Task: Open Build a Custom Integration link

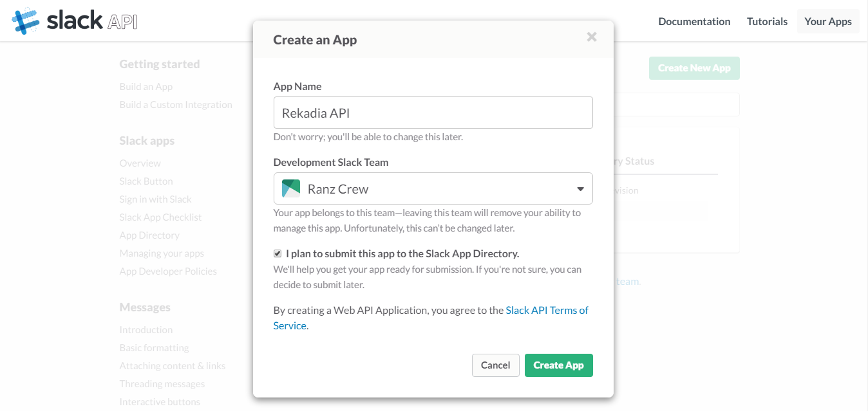Action: coord(176,104)
